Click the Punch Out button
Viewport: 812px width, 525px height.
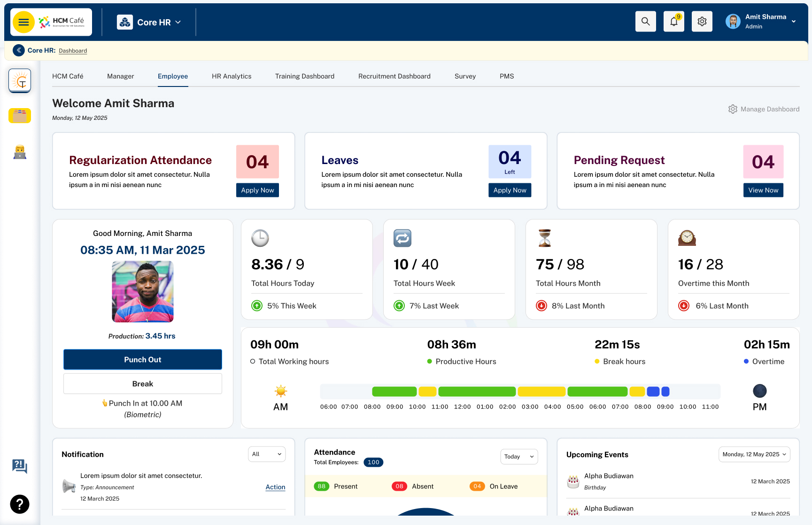pyautogui.click(x=143, y=360)
